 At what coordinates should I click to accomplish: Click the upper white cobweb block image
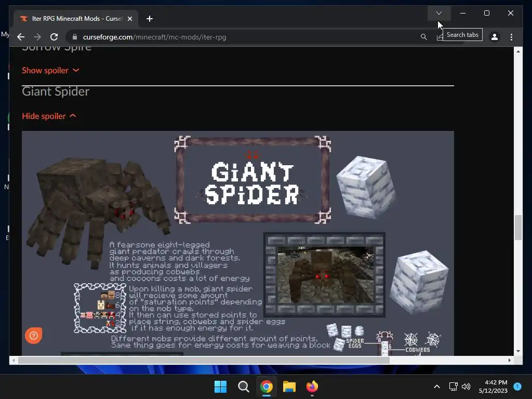[x=366, y=187]
